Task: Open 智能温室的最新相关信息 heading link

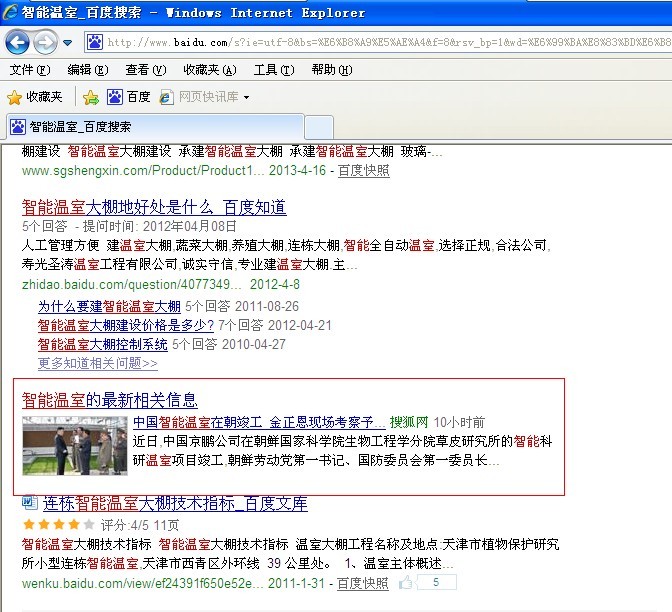Action: click(110, 400)
